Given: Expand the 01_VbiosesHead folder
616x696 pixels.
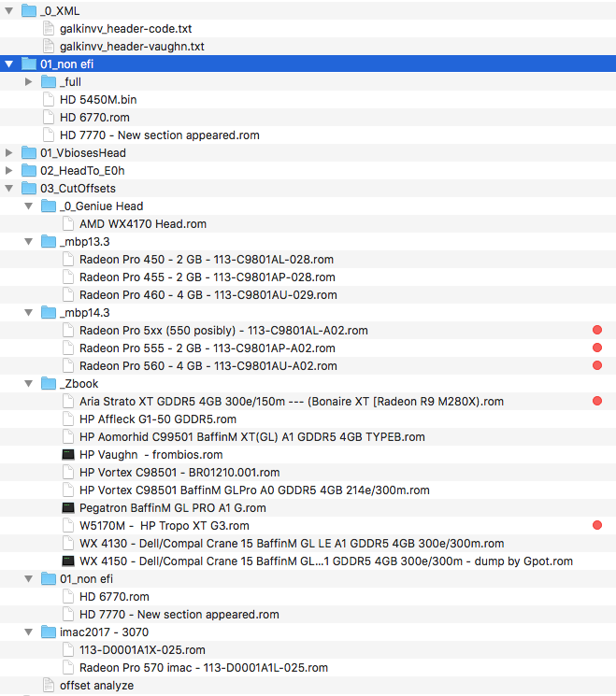Looking at the screenshot, I should click(9, 152).
